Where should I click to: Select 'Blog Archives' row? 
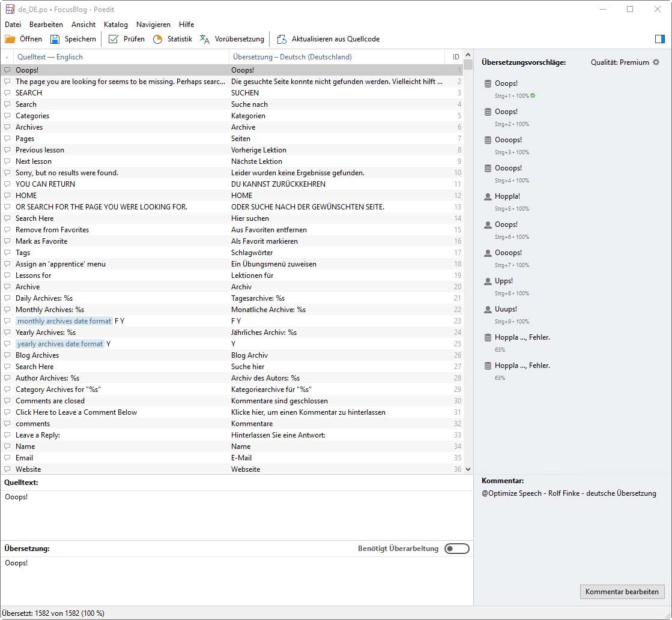coord(232,355)
